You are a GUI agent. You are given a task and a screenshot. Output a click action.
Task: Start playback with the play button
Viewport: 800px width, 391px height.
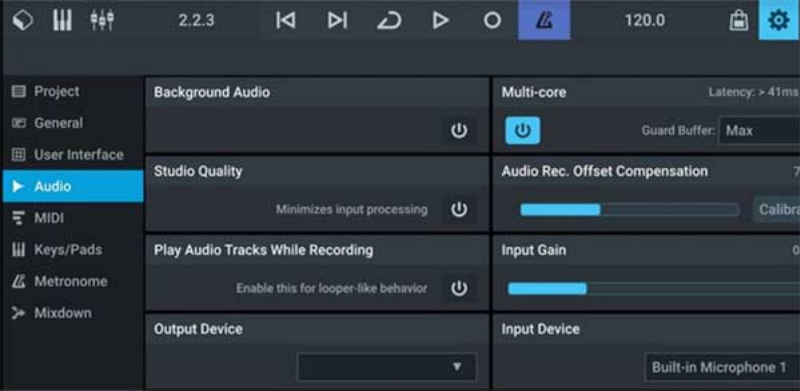tap(440, 20)
